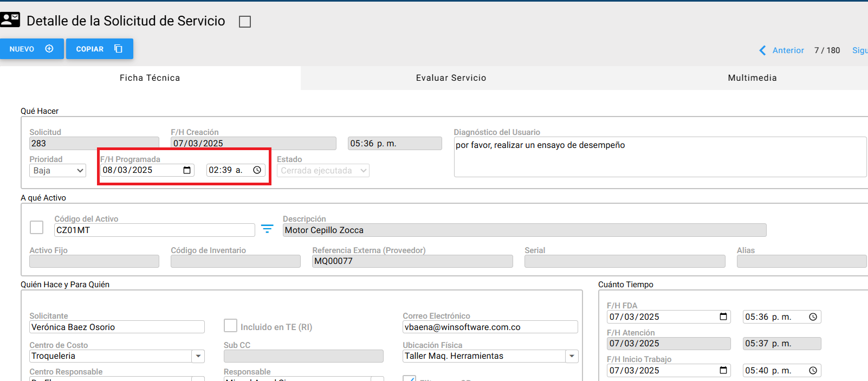Expand the Centro de Costo Troqueleria dropdown arrow

tap(198, 356)
